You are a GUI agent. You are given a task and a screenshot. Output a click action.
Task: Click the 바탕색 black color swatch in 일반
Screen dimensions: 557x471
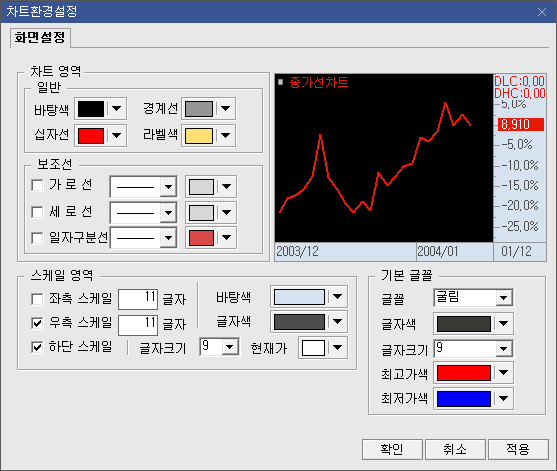tap(91, 109)
